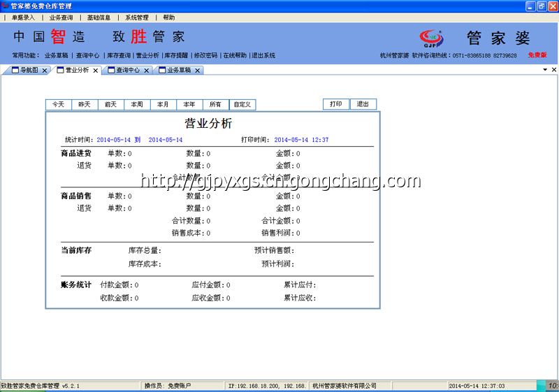Click the print time 2014-05-14 12:37

pyautogui.click(x=301, y=140)
